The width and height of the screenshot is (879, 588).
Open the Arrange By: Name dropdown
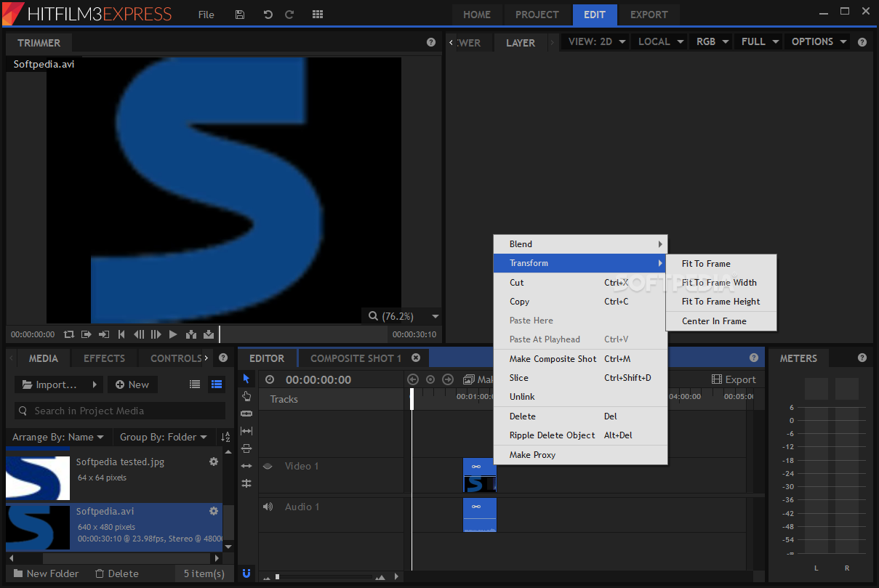tap(58, 437)
